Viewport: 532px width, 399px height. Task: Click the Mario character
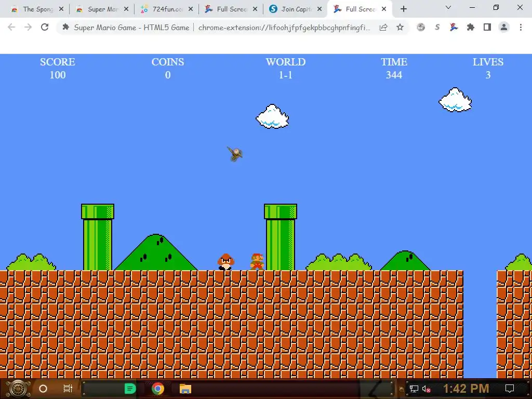(257, 262)
